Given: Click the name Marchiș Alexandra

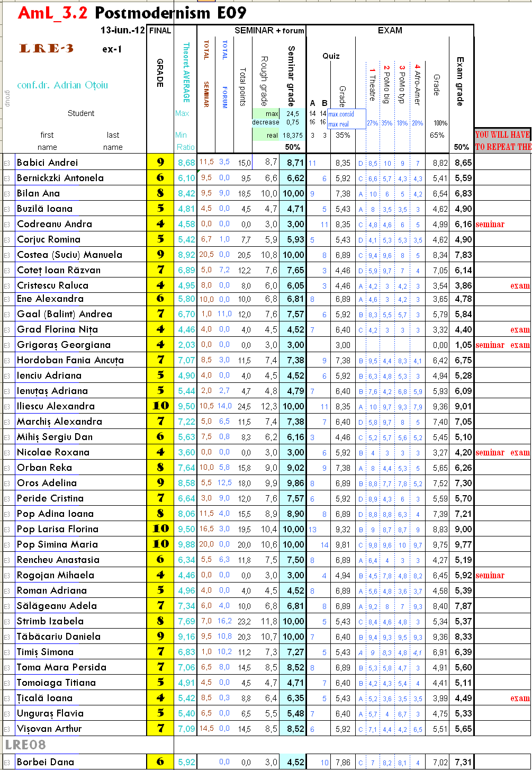Looking at the screenshot, I should pyautogui.click(x=59, y=422).
